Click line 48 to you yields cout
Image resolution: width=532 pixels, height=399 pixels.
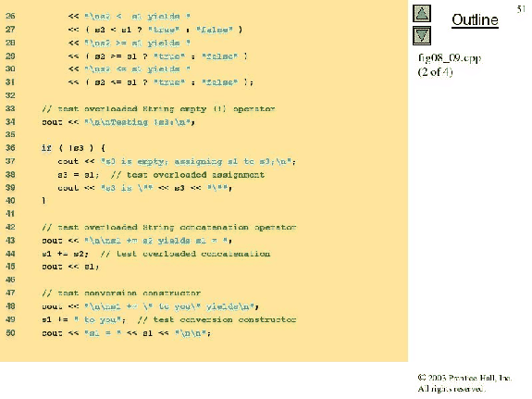click(x=150, y=306)
